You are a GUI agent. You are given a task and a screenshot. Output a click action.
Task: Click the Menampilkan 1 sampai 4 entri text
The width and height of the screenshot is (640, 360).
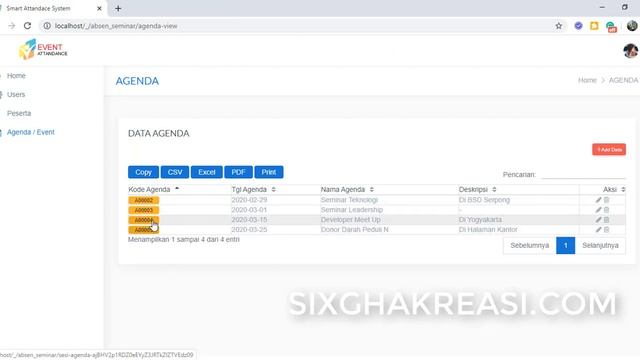(x=184, y=240)
